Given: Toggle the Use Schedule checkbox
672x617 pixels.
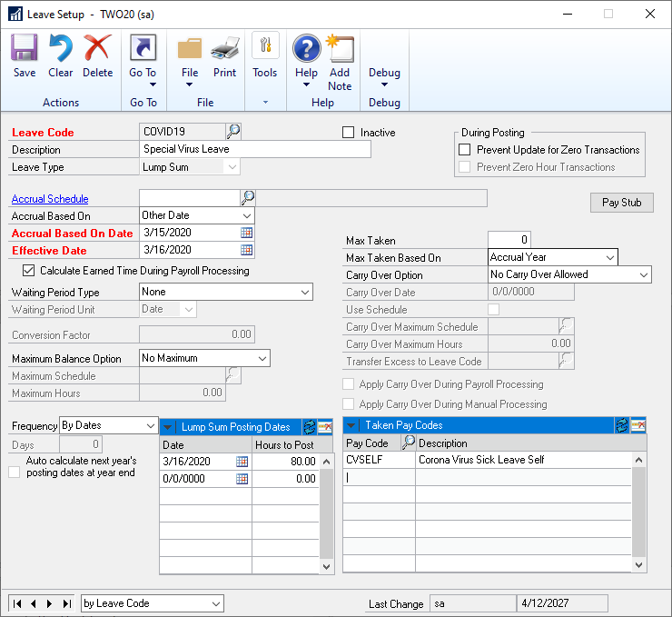Looking at the screenshot, I should tap(494, 309).
